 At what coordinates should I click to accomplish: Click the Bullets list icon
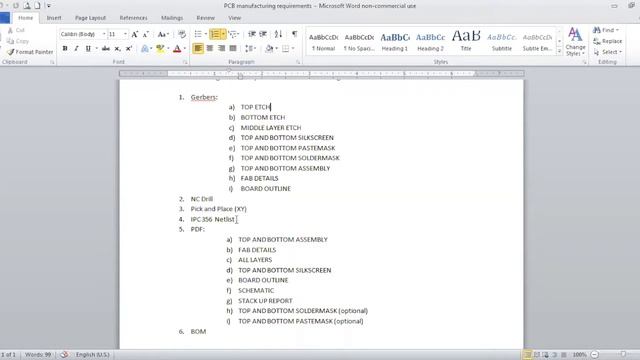198,34
